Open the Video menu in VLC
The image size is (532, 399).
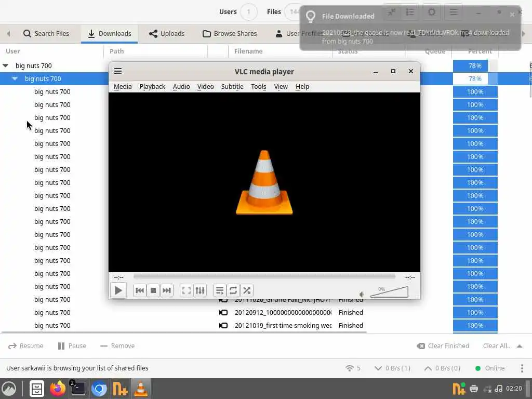205,87
